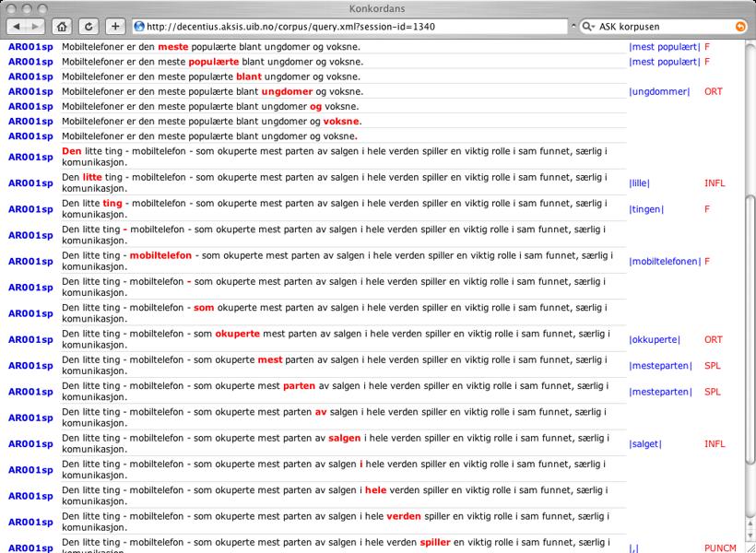Open AR001sp link in row highlighting 'meste'
756x553 pixels.
pyautogui.click(x=30, y=47)
